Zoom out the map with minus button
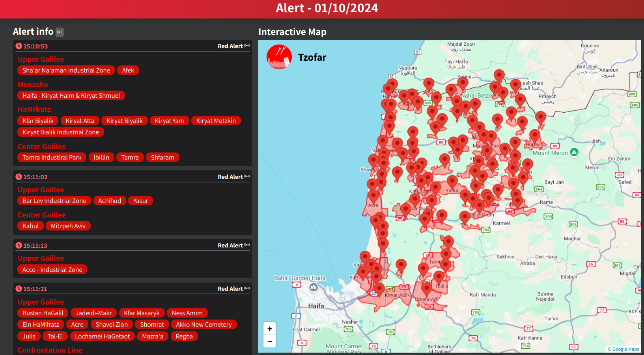The image size is (644, 355). point(270,341)
